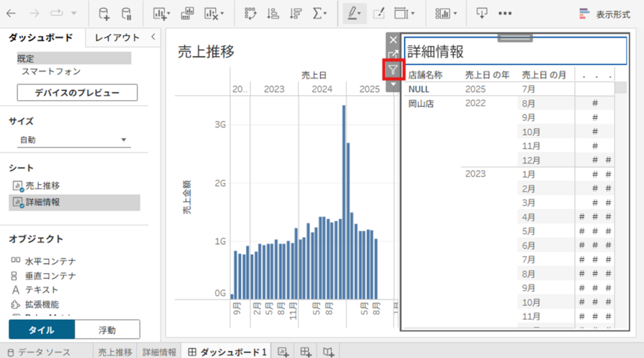
Task: Click the sort descending icon
Action: [x=296, y=14]
